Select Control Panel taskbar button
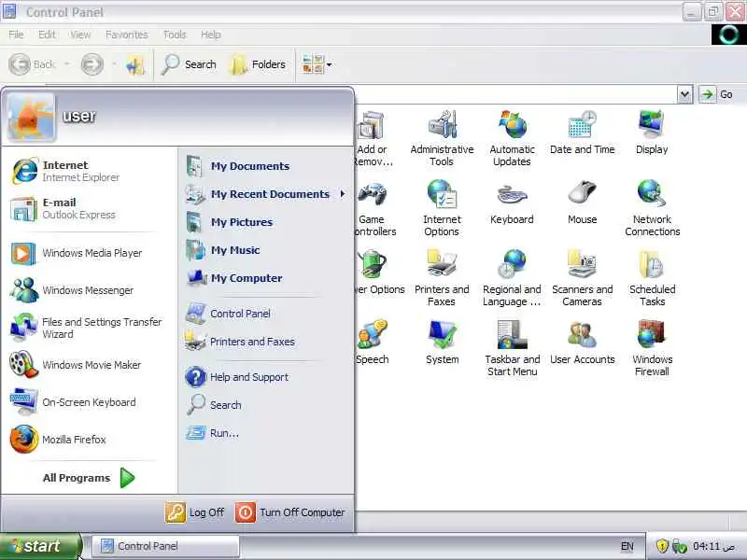Viewport: 747px width, 560px height. (x=165, y=546)
